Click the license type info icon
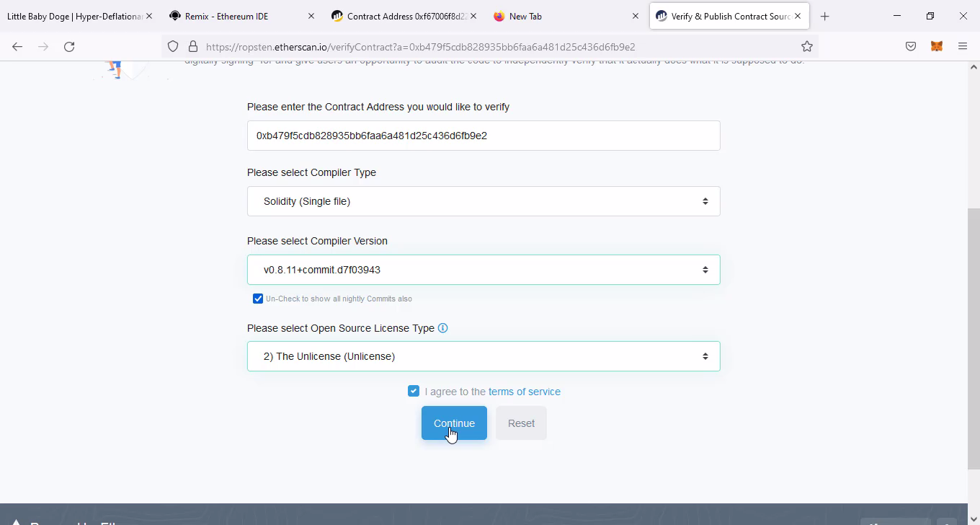The height and width of the screenshot is (525, 980). [443, 328]
